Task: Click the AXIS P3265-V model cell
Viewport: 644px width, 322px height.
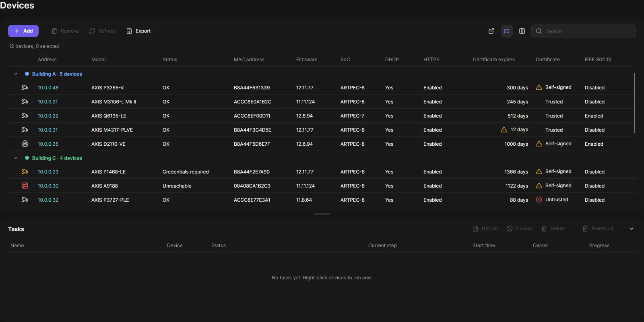Action: pyautogui.click(x=107, y=88)
